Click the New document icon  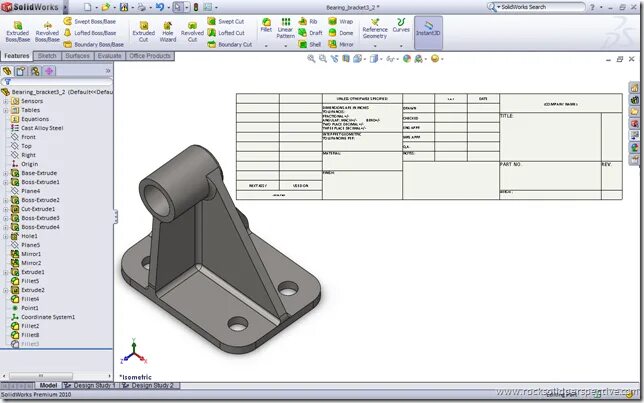coord(87,7)
